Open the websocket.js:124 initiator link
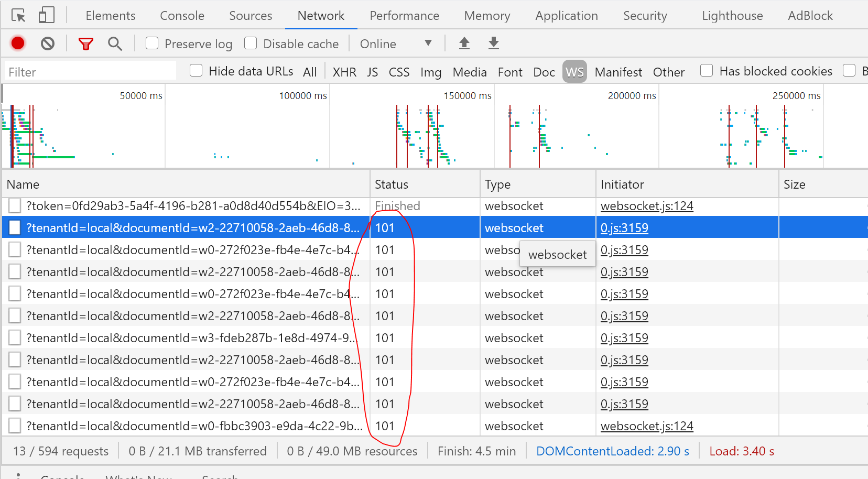 click(x=646, y=206)
